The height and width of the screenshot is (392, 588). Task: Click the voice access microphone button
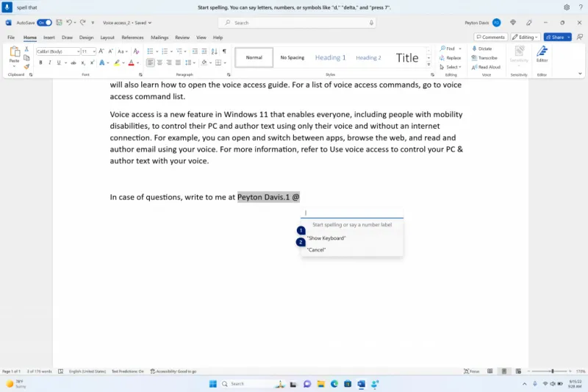tap(7, 7)
